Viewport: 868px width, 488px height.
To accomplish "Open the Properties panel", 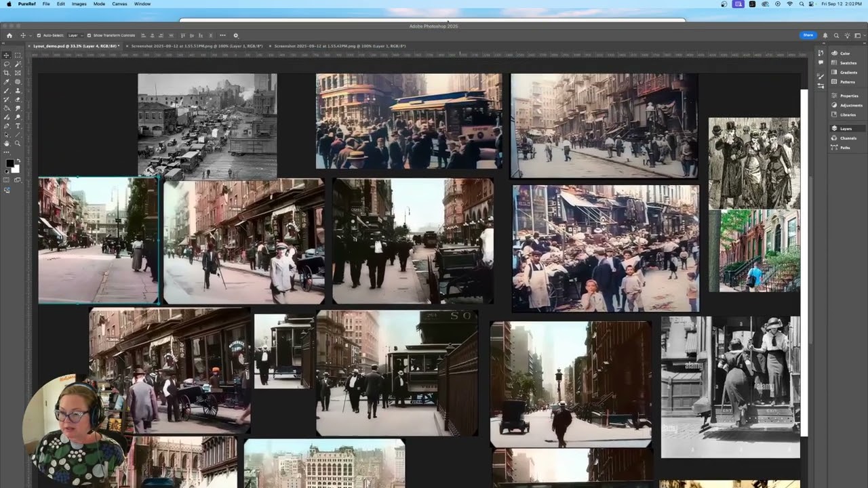I will point(849,96).
